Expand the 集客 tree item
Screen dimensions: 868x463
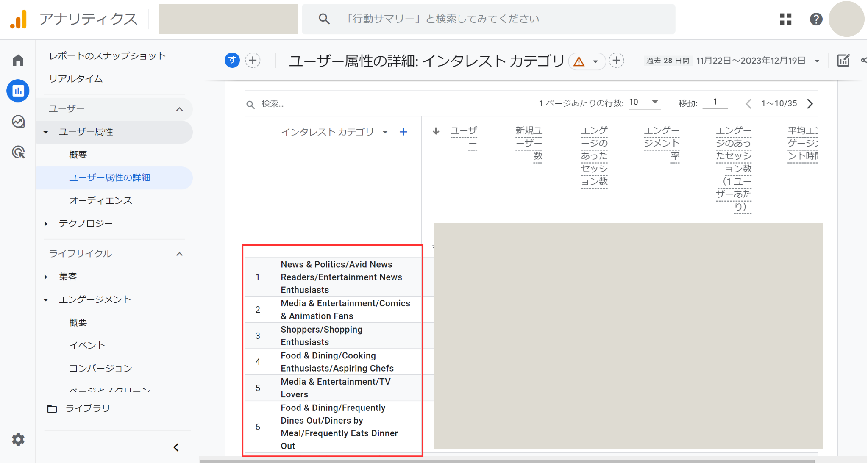point(46,277)
